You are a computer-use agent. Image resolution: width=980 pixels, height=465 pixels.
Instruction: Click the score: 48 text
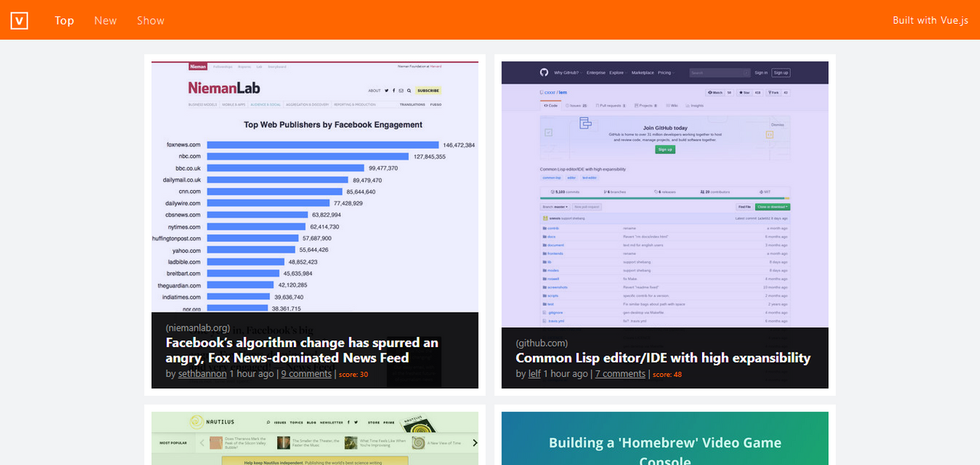(667, 375)
